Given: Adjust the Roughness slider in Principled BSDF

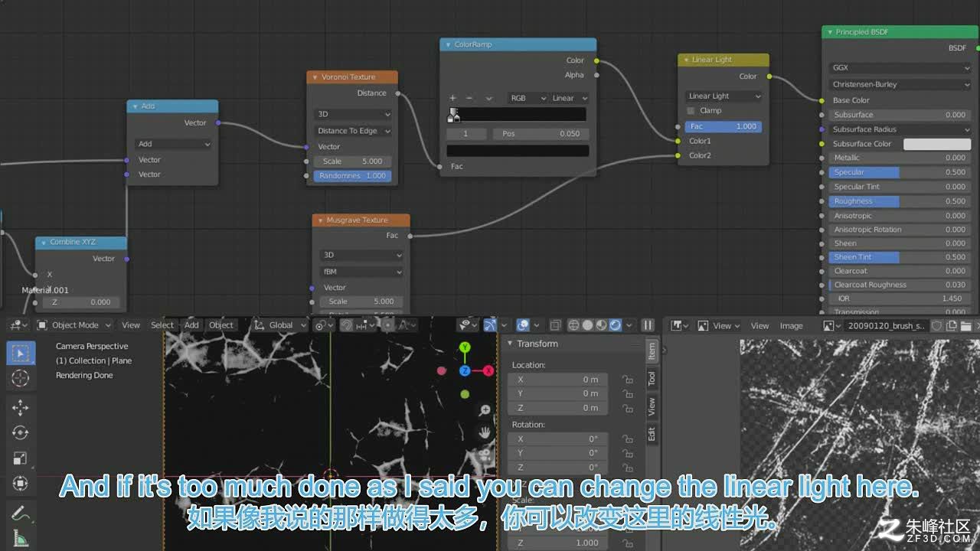Looking at the screenshot, I should [x=900, y=201].
